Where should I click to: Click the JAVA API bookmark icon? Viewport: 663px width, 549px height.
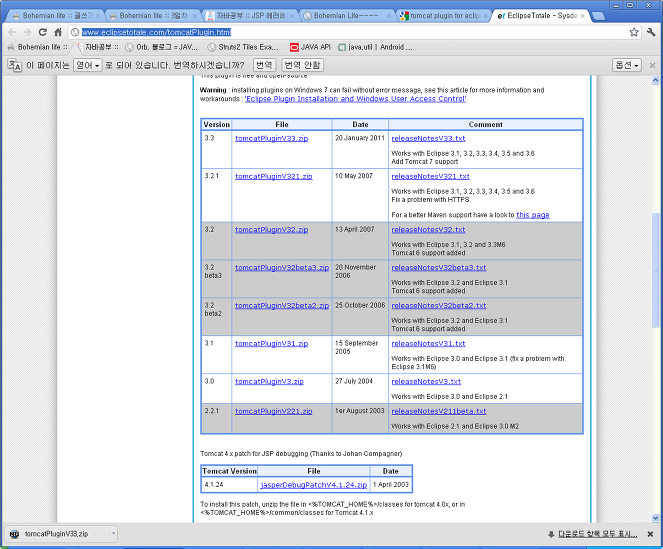coord(294,47)
